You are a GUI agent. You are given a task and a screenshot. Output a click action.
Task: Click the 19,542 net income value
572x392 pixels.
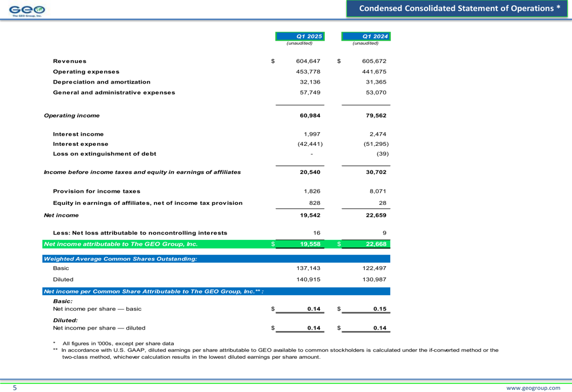click(309, 215)
